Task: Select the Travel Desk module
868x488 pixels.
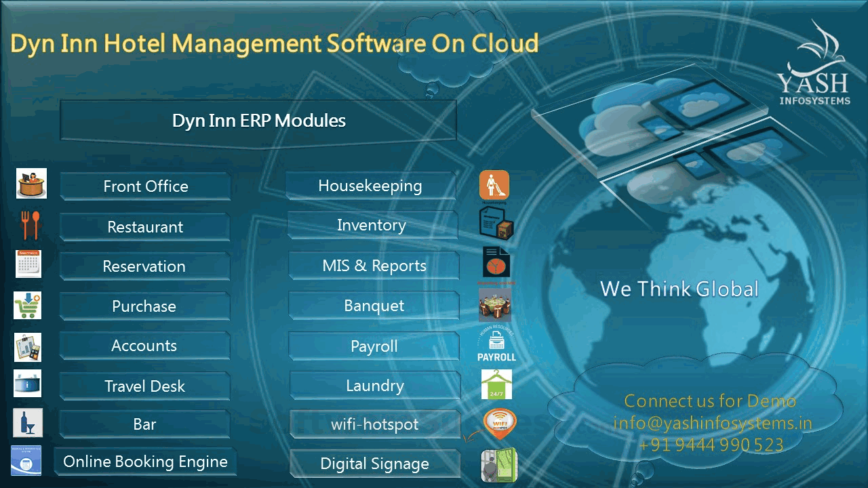Action: point(144,386)
